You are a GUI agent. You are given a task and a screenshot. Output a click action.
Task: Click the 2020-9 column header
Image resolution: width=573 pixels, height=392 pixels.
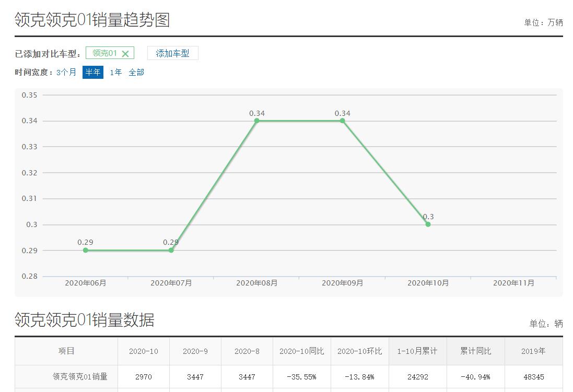click(x=195, y=351)
